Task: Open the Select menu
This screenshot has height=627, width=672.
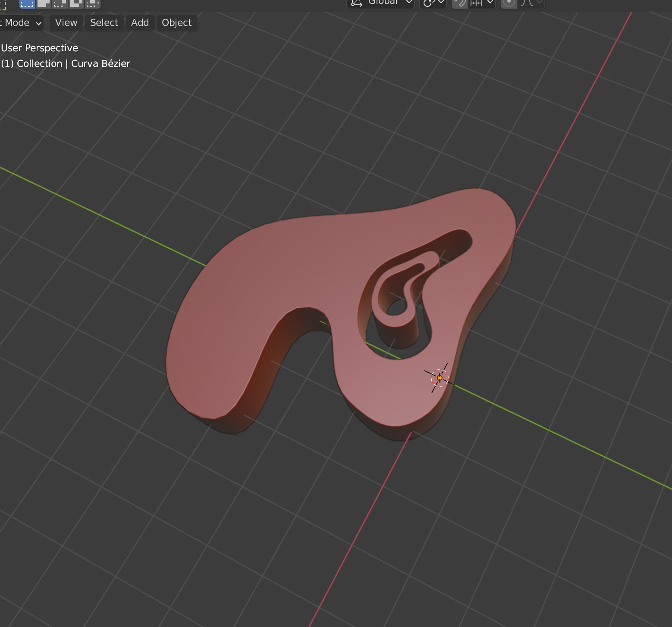Action: [104, 23]
